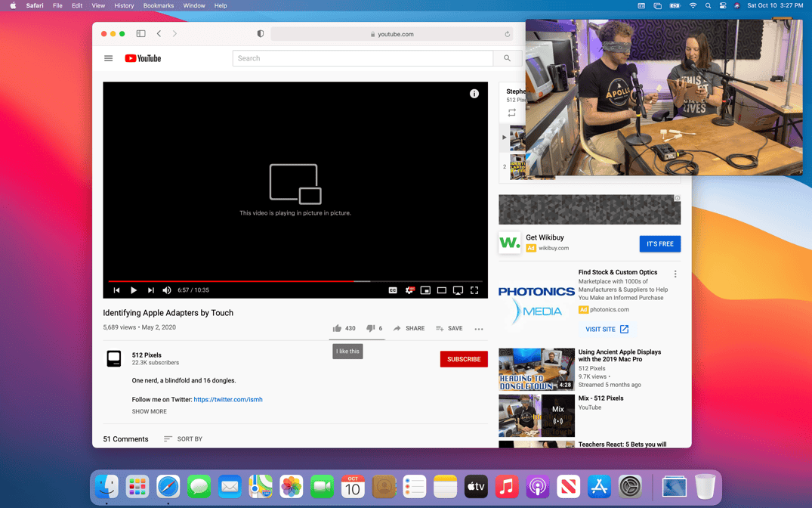Open the Safari File menu
Viewport: 812px width, 508px height.
tap(57, 6)
